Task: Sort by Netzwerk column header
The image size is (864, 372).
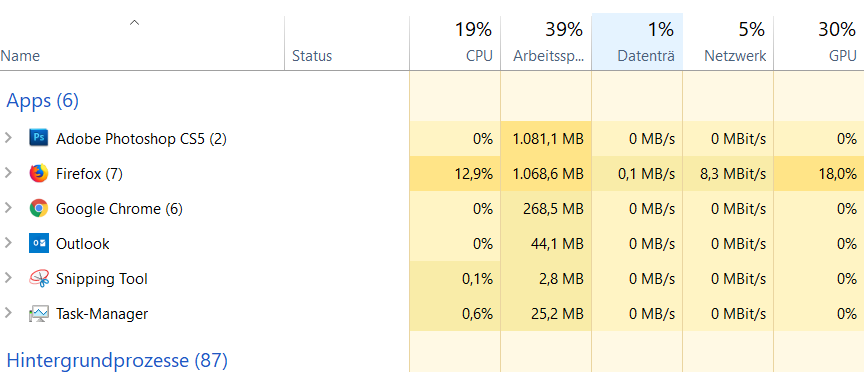Action: point(728,42)
